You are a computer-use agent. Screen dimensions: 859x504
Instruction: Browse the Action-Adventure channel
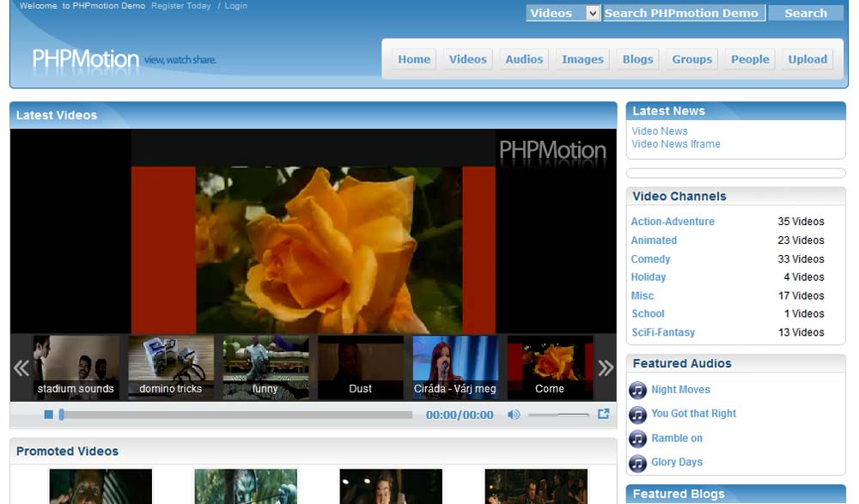point(673,222)
